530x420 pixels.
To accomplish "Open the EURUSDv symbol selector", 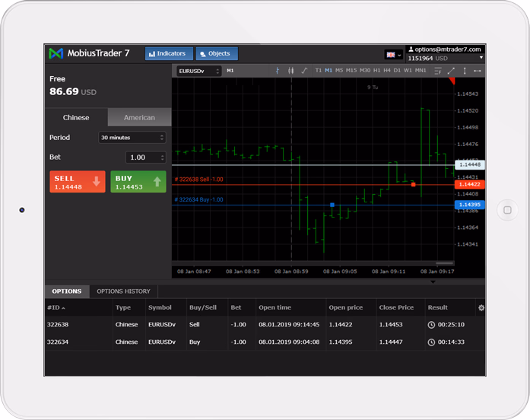I will (198, 71).
